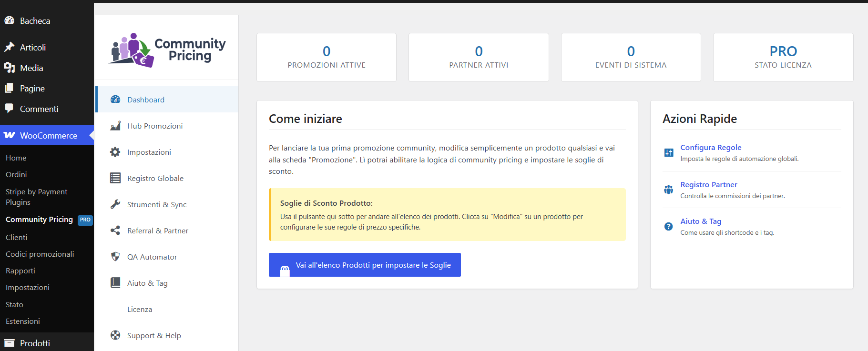Click the PRO Stato Licenza card
Screen dimensions: 868x351
pyautogui.click(x=783, y=57)
